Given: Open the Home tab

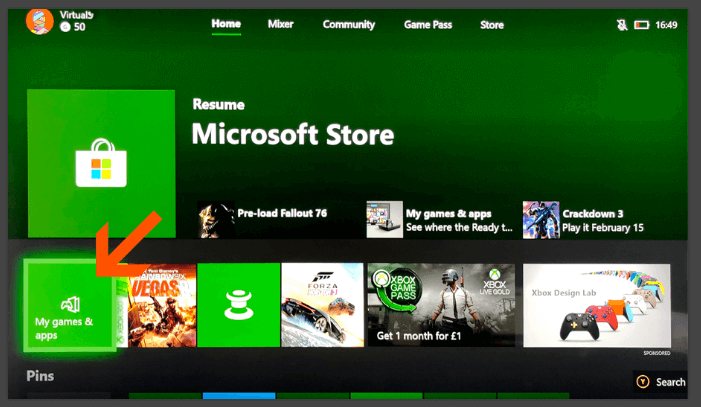Looking at the screenshot, I should tap(226, 24).
